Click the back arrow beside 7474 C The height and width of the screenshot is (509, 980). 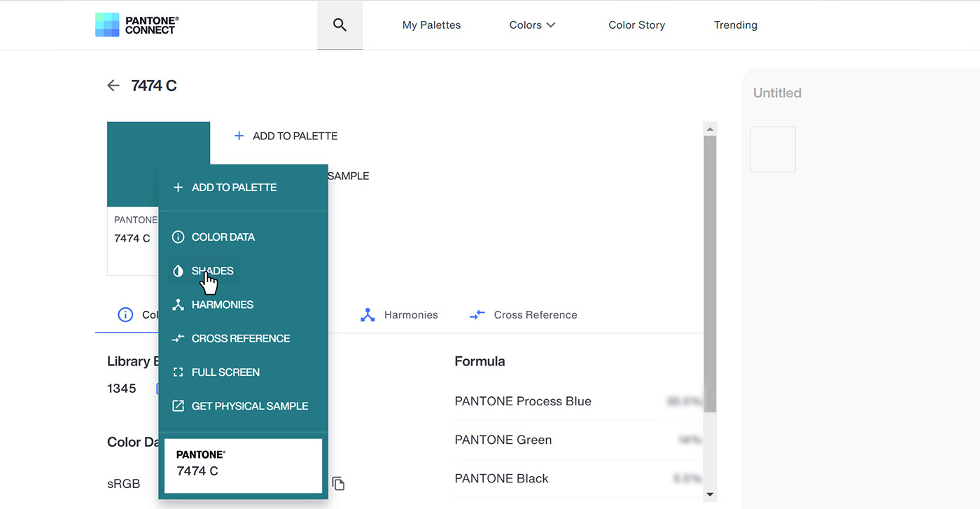tap(113, 85)
